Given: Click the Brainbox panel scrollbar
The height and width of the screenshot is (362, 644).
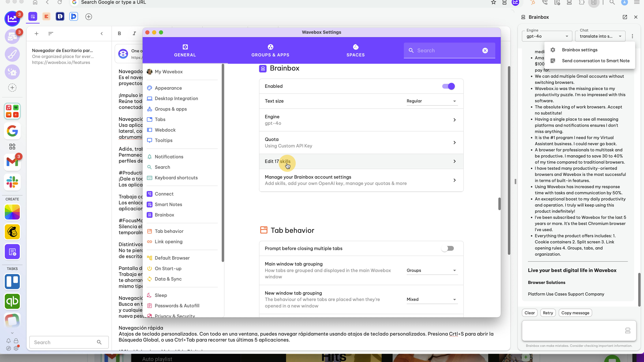Looking at the screenshot, I should coord(639,290).
